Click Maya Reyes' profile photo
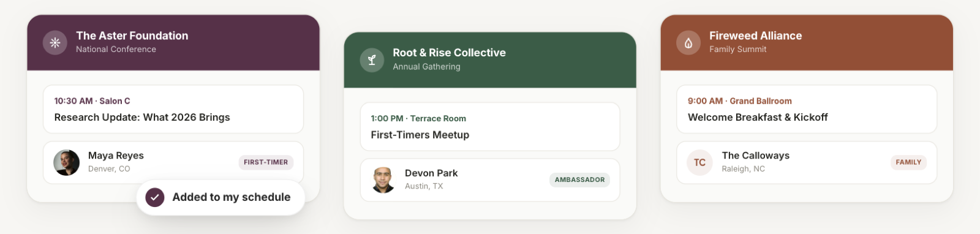Screen dimensions: 980x234 point(67,162)
